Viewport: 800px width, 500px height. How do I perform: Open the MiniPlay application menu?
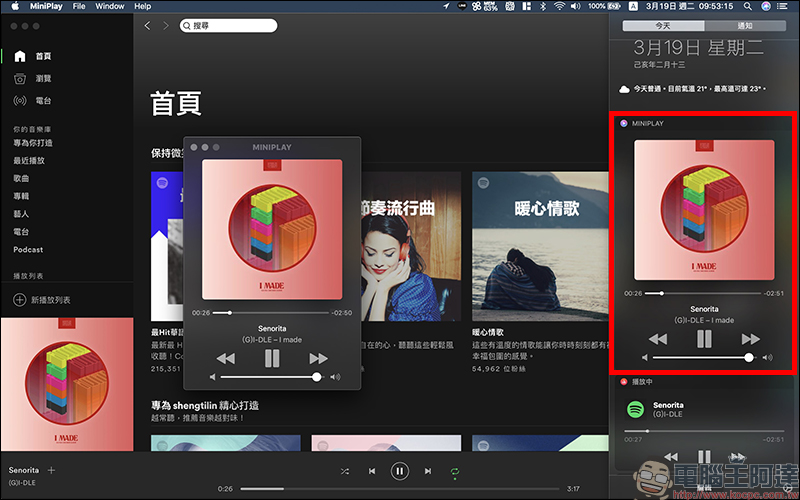point(46,6)
